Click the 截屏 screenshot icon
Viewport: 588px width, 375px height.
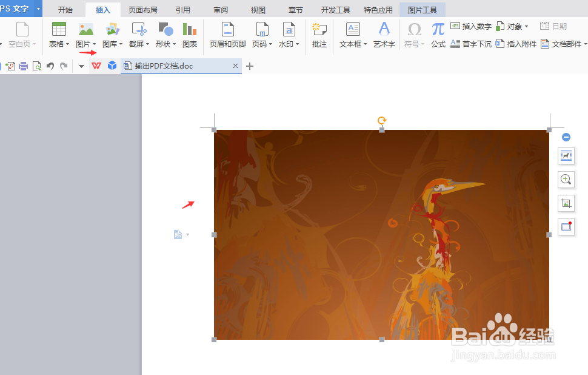(x=139, y=29)
